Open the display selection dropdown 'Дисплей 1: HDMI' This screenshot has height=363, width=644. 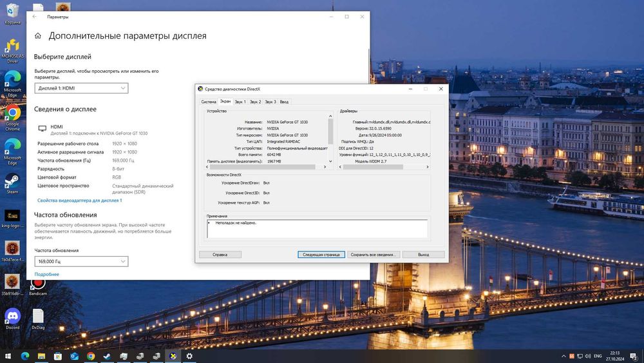coord(81,88)
